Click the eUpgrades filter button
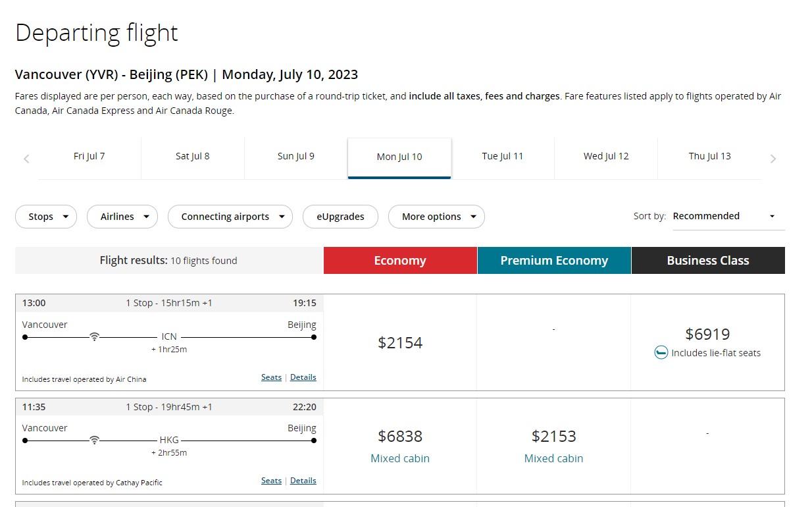The image size is (812, 507). [x=340, y=217]
